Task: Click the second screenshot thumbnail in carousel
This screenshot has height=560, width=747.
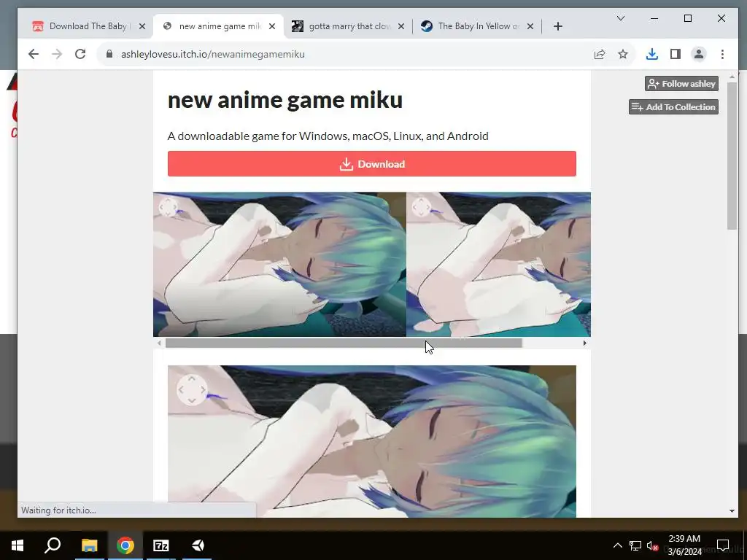Action: point(499,264)
